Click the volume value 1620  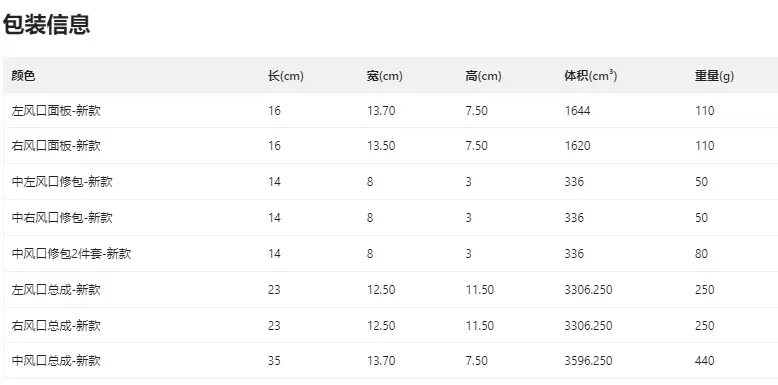577,146
